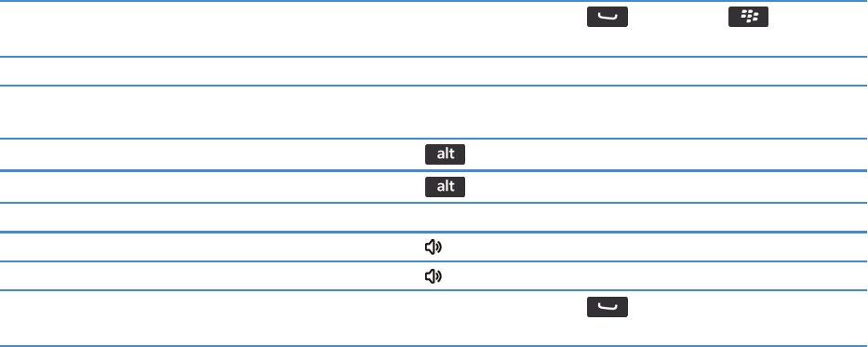Select the empty row between alt and speaker rows
The image size is (868, 347).
[434, 217]
